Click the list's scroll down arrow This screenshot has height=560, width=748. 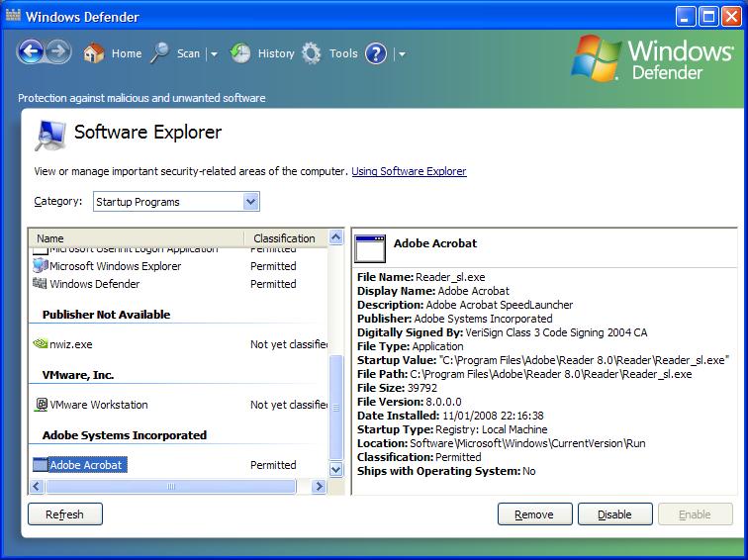tap(336, 469)
